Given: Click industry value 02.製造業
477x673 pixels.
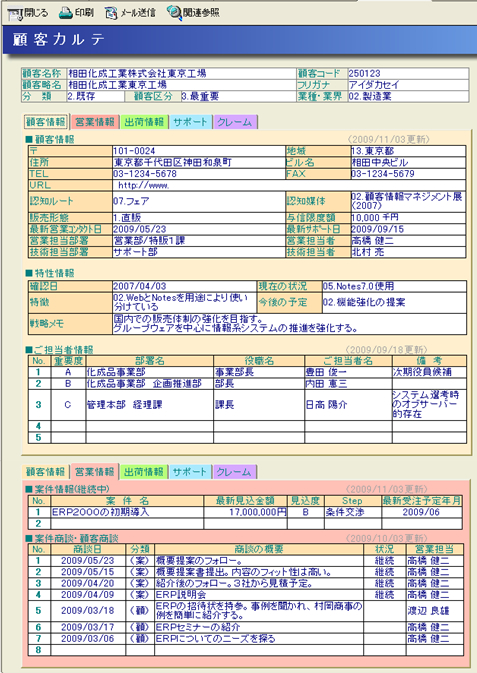Looking at the screenshot, I should [x=370, y=96].
